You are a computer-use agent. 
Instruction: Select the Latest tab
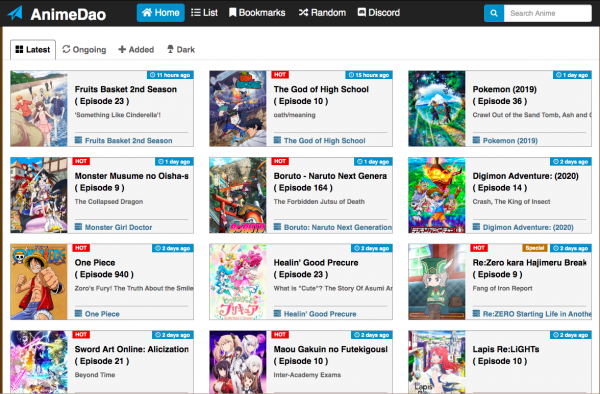tap(33, 50)
